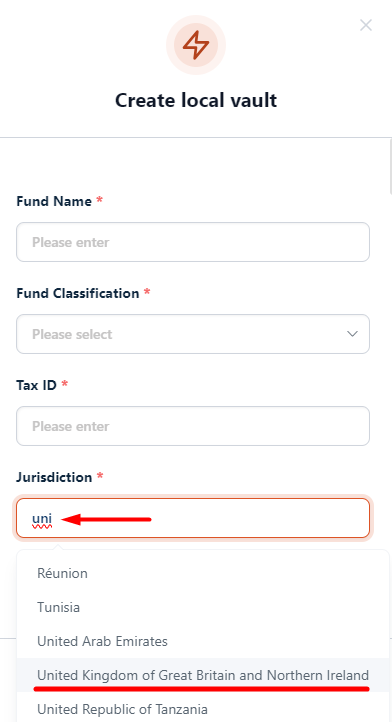Close the Create local vault dialog
This screenshot has height=722, width=392.
[366, 25]
